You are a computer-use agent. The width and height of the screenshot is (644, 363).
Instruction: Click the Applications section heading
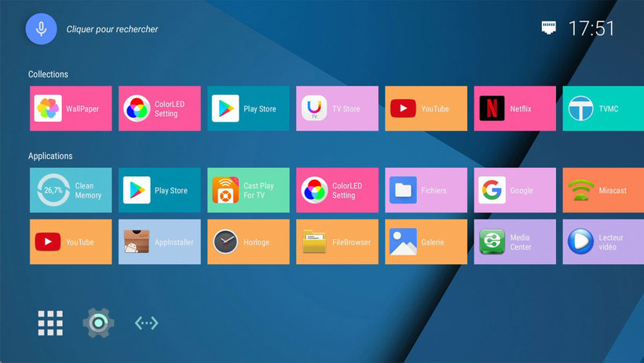point(50,156)
